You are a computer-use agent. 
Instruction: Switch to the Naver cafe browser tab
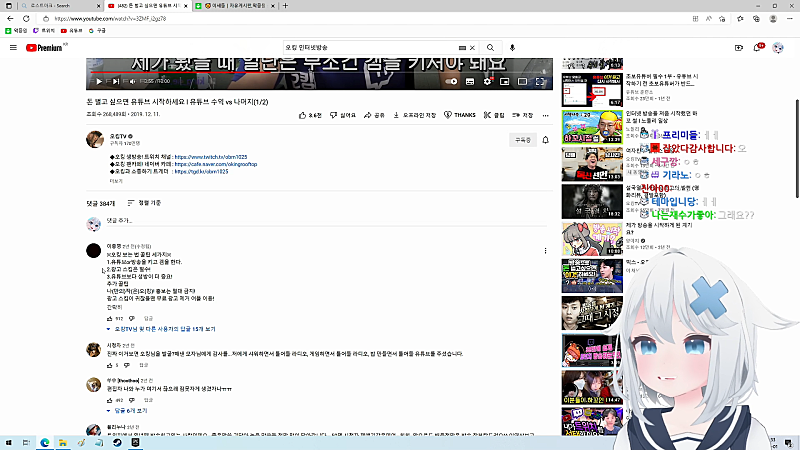point(235,6)
